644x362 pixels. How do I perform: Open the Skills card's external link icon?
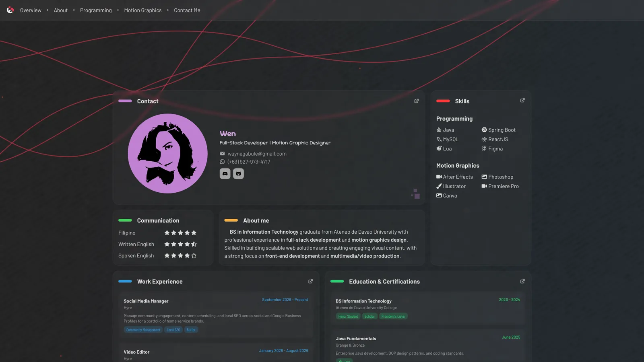coord(522,101)
